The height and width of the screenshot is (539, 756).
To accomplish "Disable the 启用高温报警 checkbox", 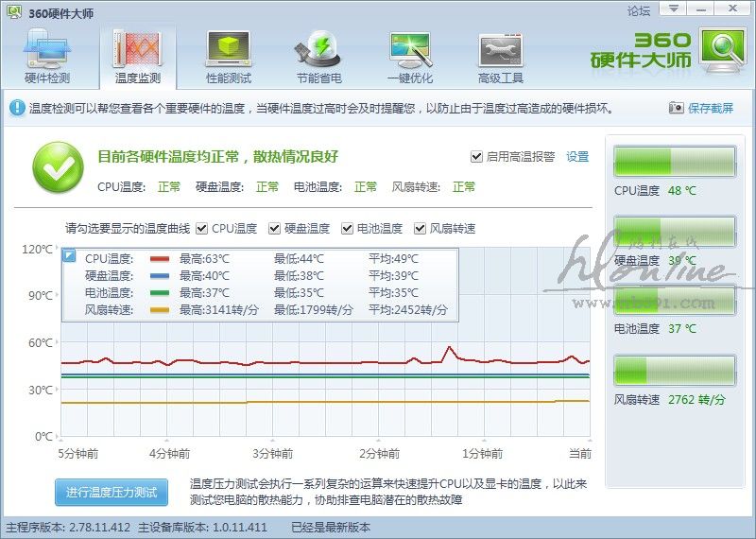I will (476, 157).
